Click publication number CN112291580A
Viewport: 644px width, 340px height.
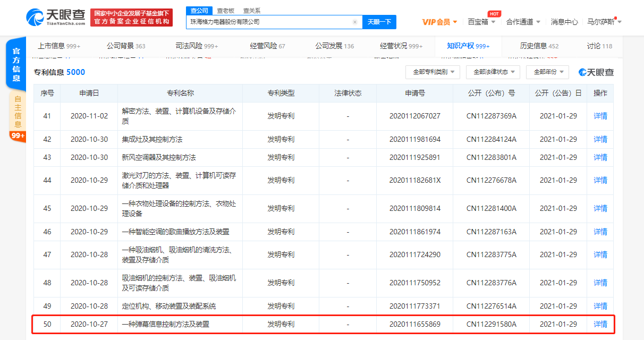492,324
